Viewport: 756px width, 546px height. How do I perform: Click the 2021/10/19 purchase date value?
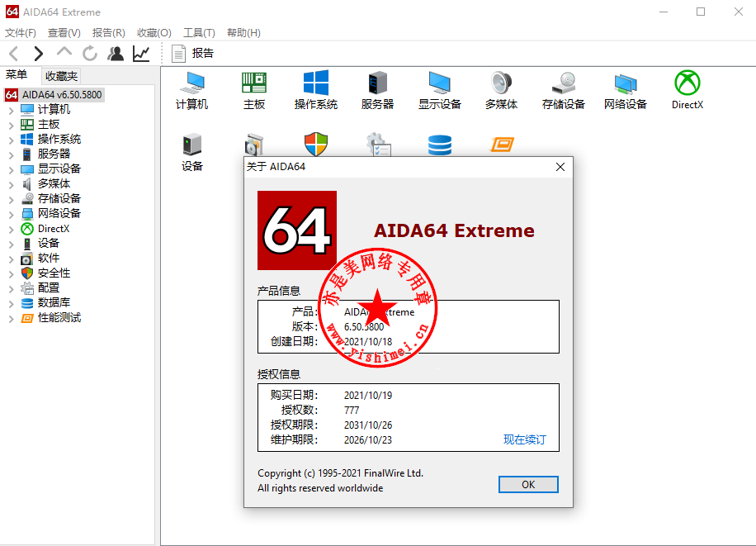(368, 396)
